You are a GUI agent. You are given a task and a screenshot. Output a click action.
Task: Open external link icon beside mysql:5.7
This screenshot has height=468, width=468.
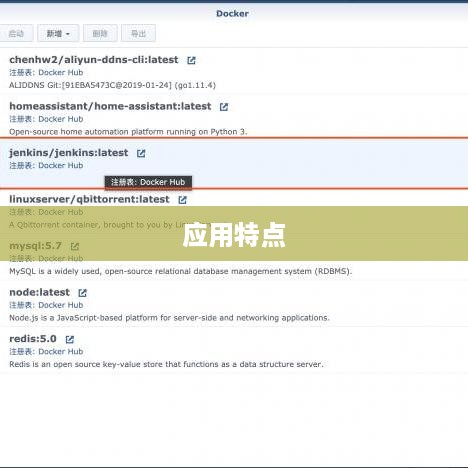75,246
